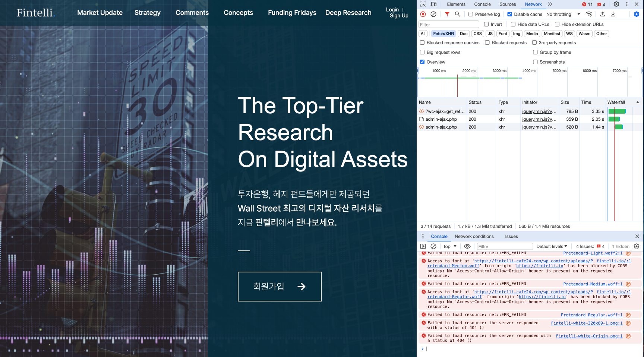Create a live expression eye icon
The height and width of the screenshot is (357, 644).
tap(467, 246)
